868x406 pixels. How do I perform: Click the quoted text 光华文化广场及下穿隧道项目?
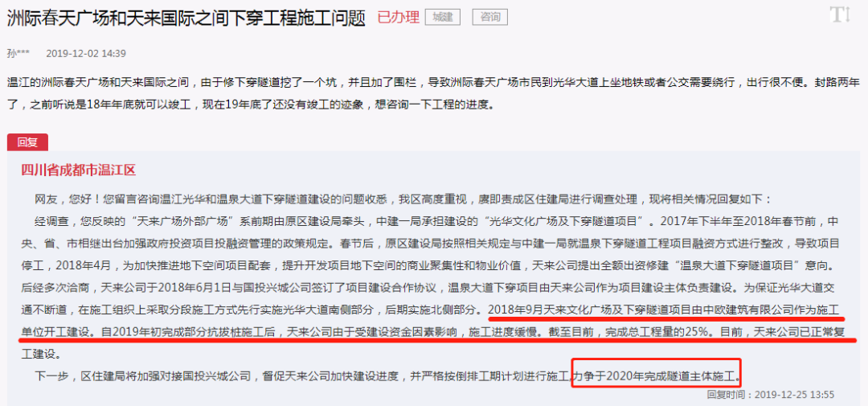[563, 222]
